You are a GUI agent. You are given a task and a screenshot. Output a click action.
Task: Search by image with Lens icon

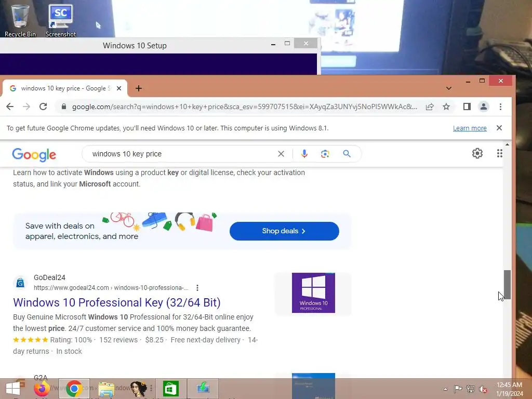tap(325, 154)
